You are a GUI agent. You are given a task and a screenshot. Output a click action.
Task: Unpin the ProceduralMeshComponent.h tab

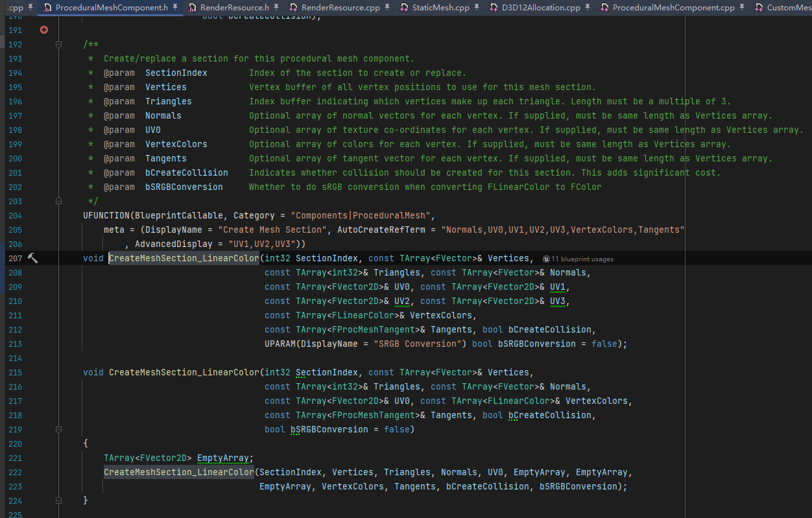click(175, 8)
